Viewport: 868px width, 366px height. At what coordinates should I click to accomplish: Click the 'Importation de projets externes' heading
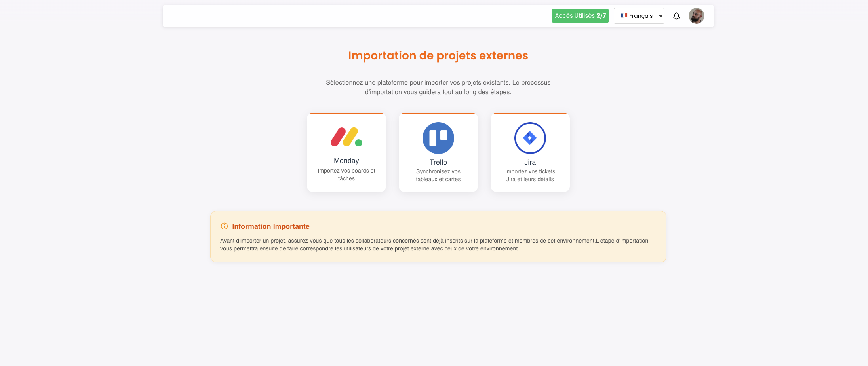(x=438, y=55)
